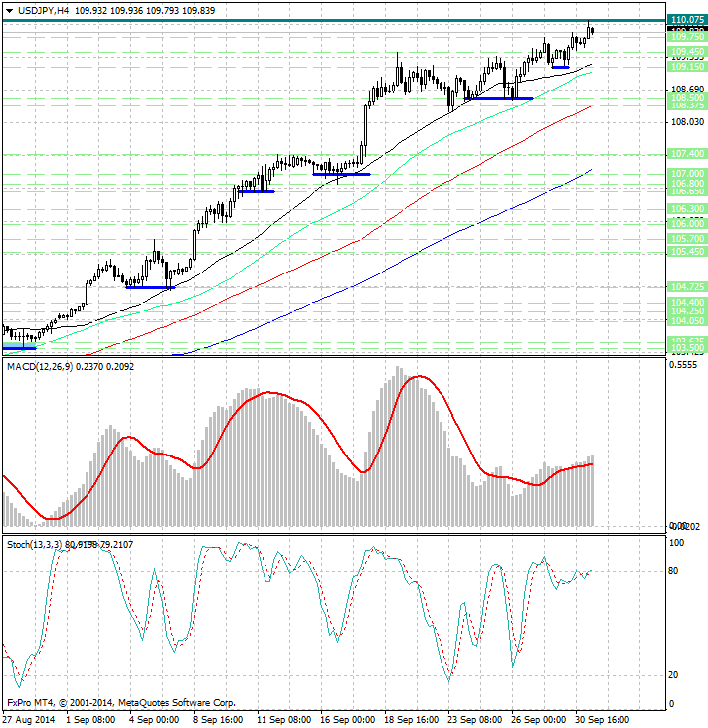The image size is (708, 728).
Task: Select the 105.450 level label
Action: 687,252
